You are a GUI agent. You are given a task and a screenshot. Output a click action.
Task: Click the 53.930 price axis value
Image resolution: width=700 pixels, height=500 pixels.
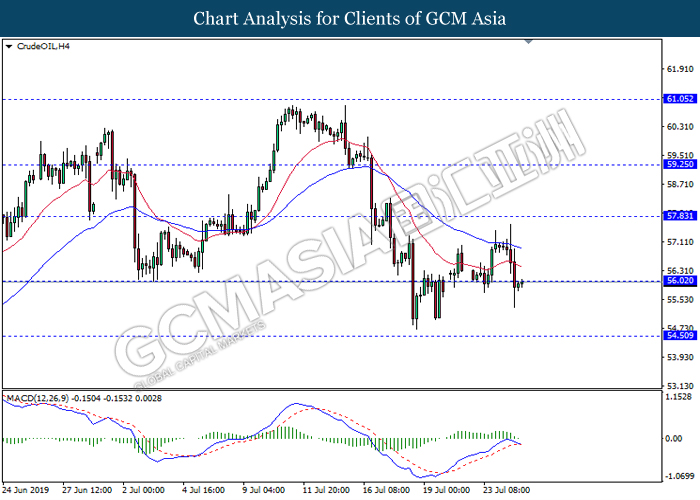680,357
